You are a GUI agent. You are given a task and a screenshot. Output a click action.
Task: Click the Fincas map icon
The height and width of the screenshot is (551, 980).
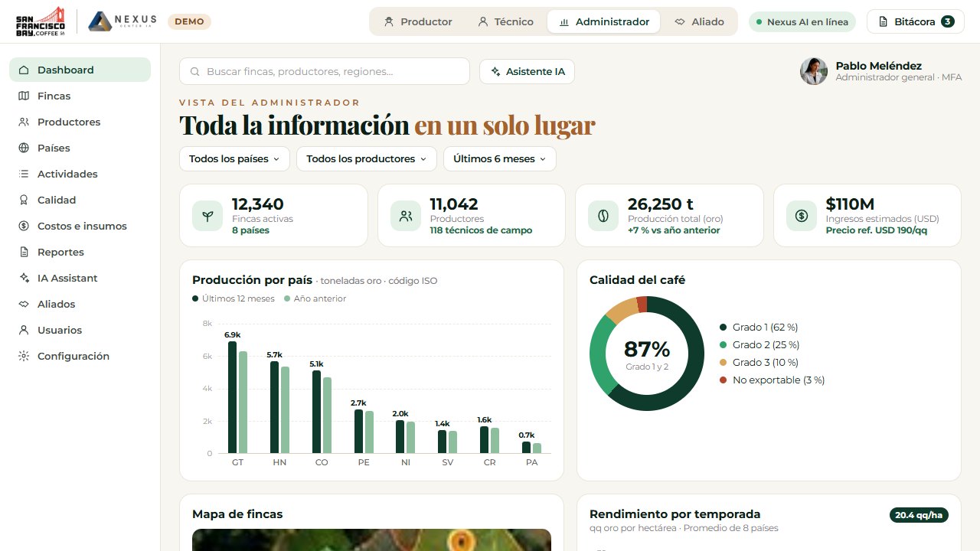click(24, 96)
